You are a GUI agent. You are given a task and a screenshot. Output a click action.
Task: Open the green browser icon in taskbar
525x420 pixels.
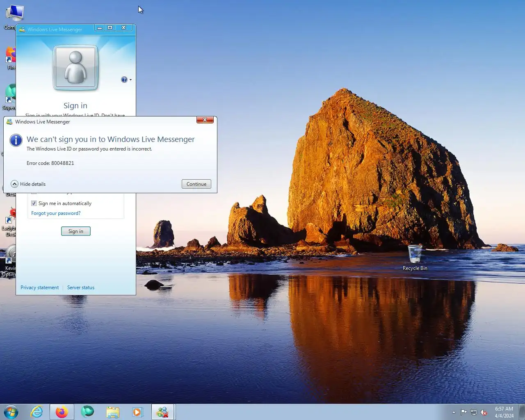87,411
